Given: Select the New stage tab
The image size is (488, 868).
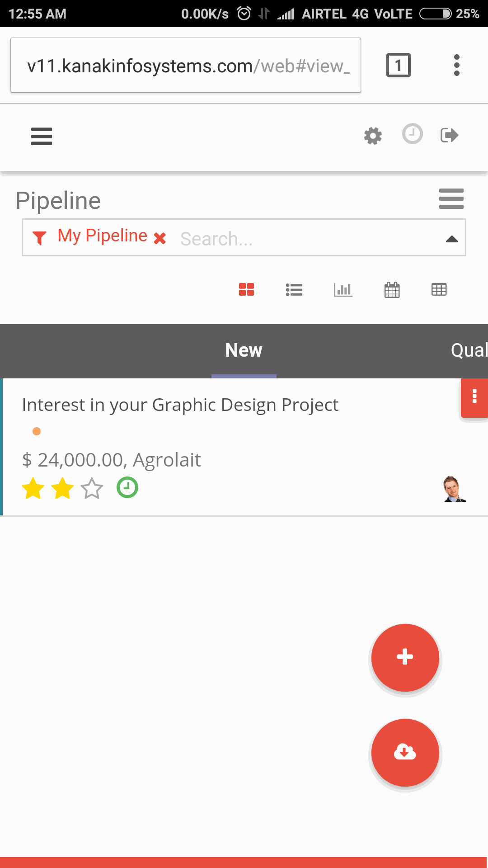Looking at the screenshot, I should point(244,350).
